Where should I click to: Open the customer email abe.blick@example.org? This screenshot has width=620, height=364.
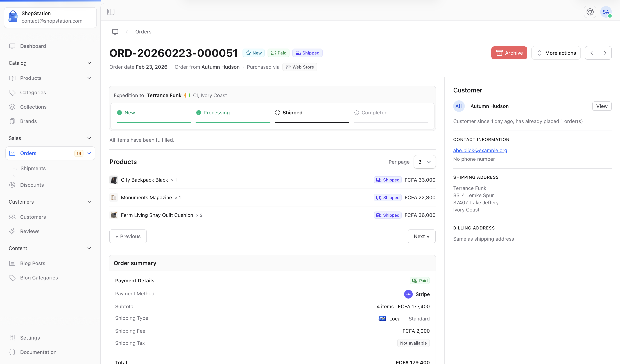(x=480, y=150)
